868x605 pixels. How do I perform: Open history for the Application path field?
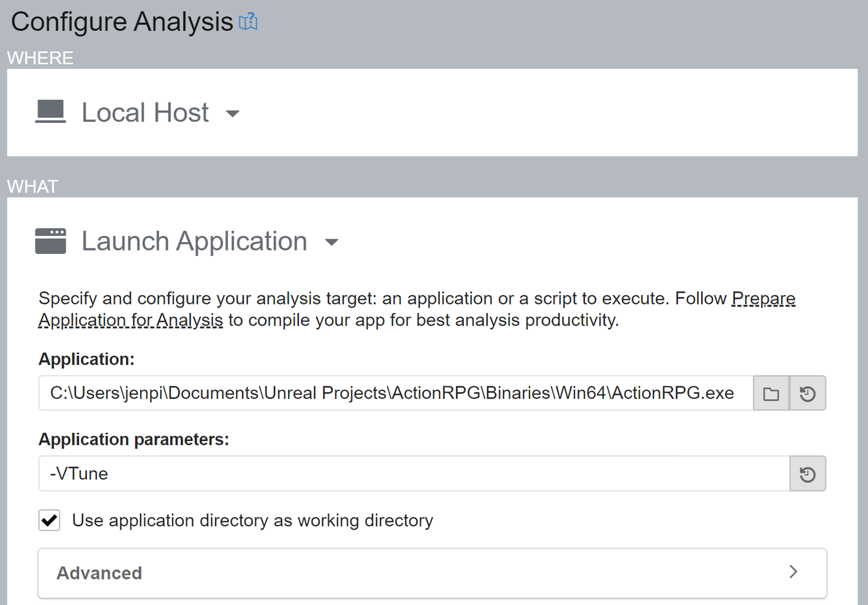[x=807, y=394]
